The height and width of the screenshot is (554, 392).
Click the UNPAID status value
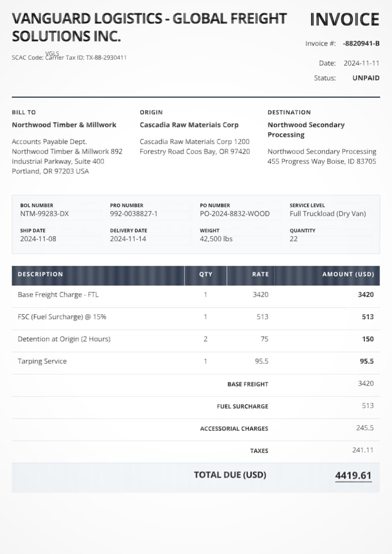366,78
